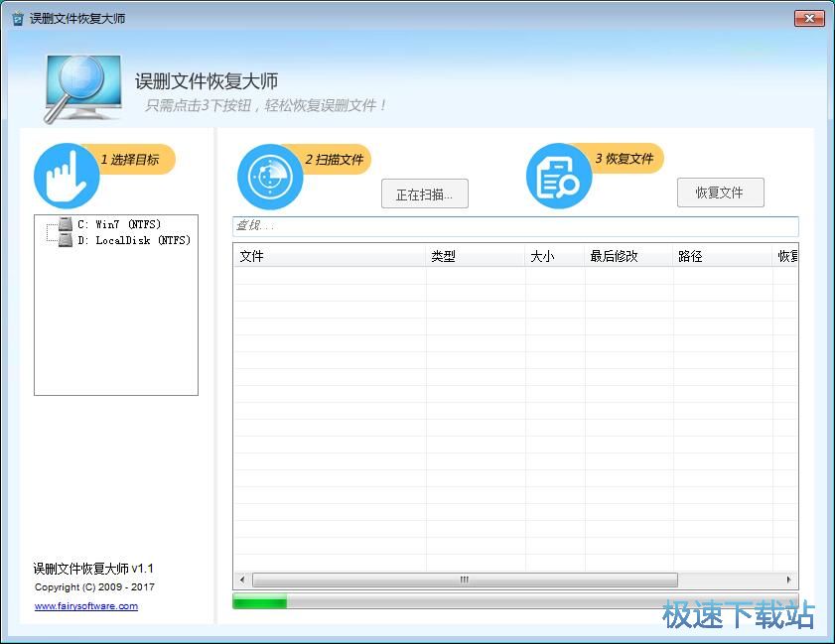Sort by the 路径 column header
Screen dimensions: 835x644
(x=723, y=256)
